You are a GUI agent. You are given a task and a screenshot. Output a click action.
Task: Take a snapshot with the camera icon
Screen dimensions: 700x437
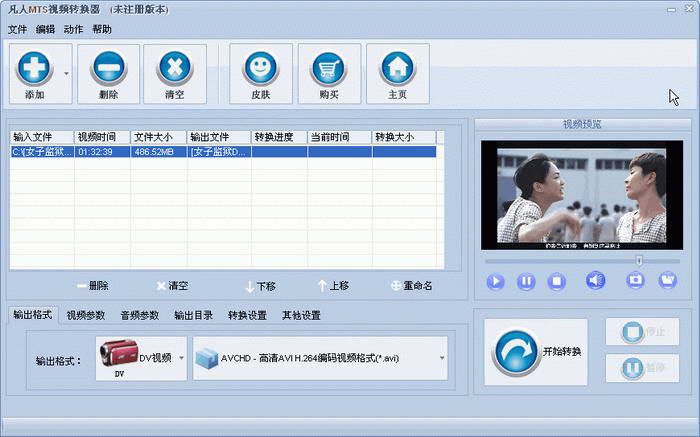pyautogui.click(x=635, y=280)
